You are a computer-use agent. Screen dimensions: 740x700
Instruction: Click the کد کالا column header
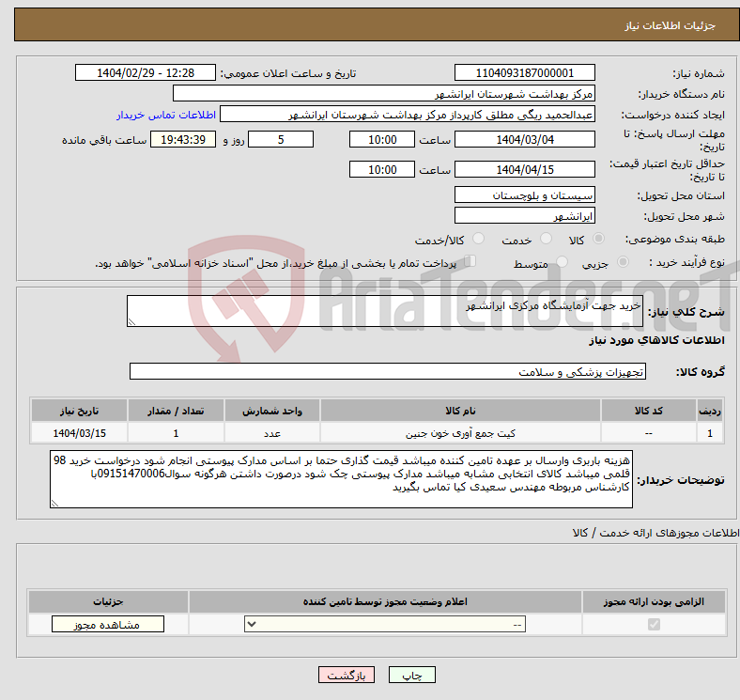coord(649,411)
